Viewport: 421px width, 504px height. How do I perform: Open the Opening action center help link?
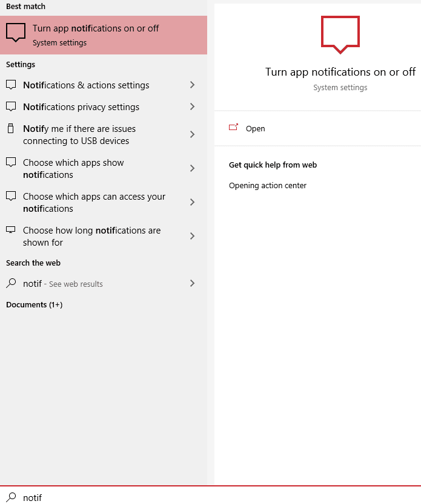tap(268, 186)
